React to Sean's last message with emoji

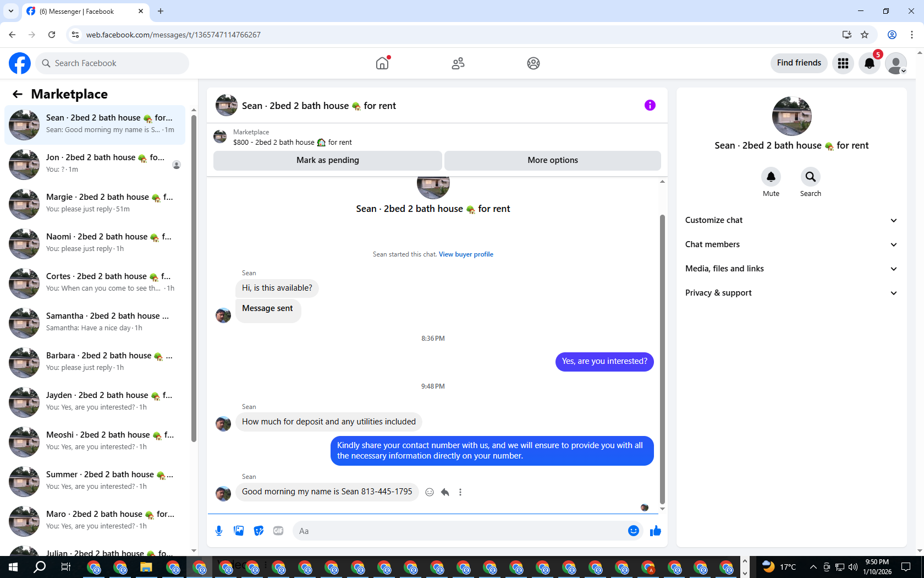pos(430,492)
